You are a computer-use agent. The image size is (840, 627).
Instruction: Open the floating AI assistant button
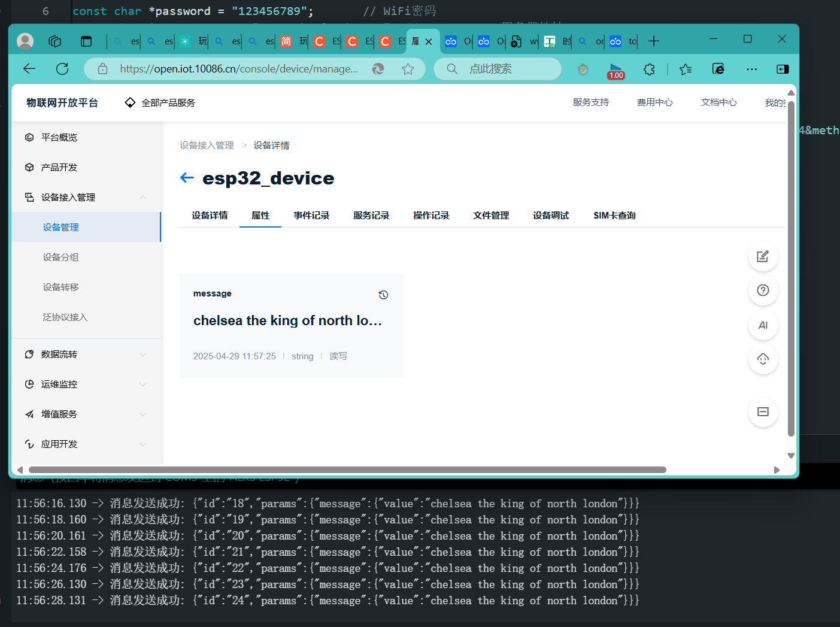pos(763,325)
